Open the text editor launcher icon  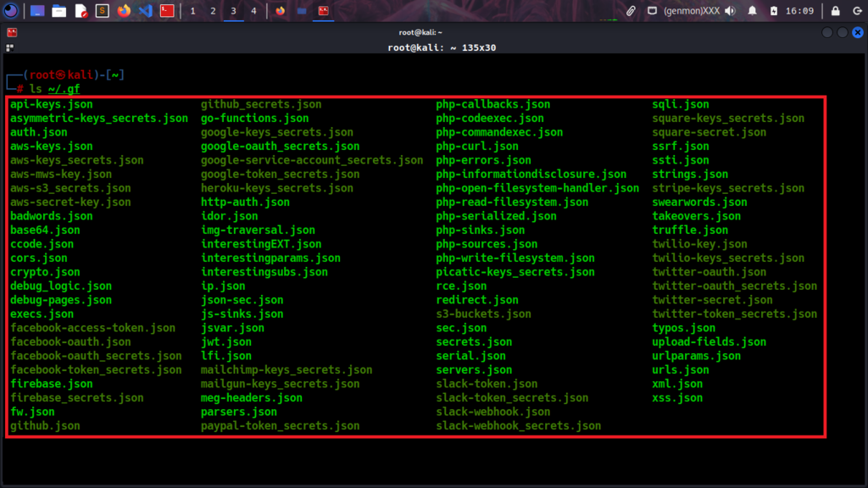[81, 11]
